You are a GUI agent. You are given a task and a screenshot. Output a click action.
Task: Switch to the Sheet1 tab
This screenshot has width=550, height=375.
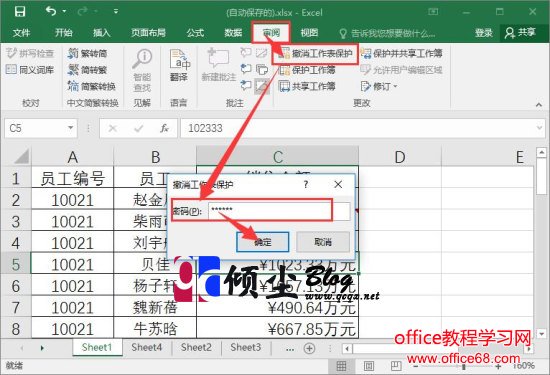point(97,348)
